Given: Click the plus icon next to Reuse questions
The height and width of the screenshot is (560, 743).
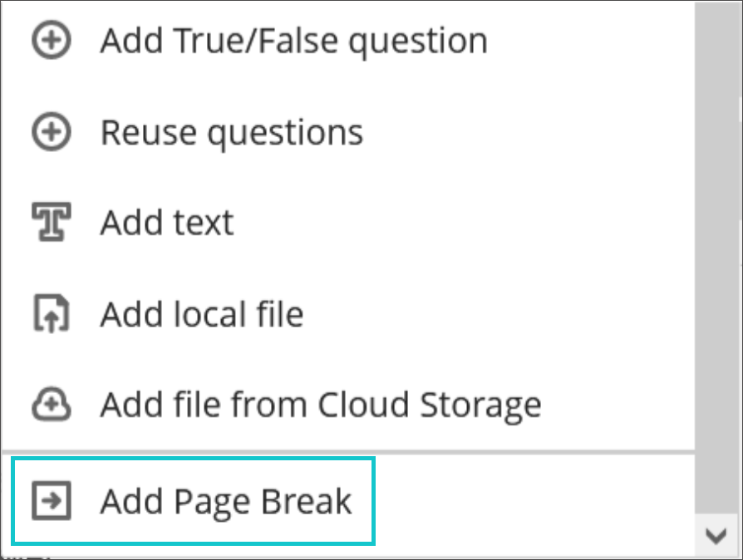Looking at the screenshot, I should pyautogui.click(x=51, y=133).
